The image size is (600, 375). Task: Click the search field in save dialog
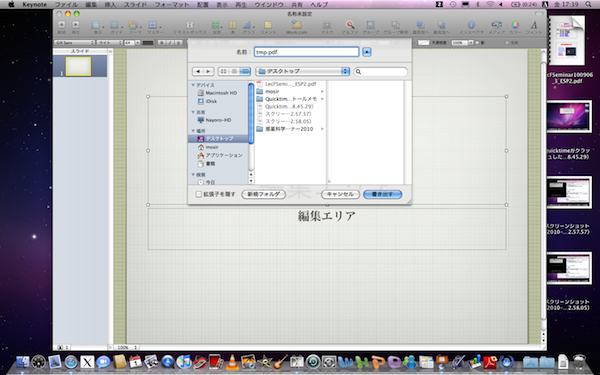coord(380,72)
